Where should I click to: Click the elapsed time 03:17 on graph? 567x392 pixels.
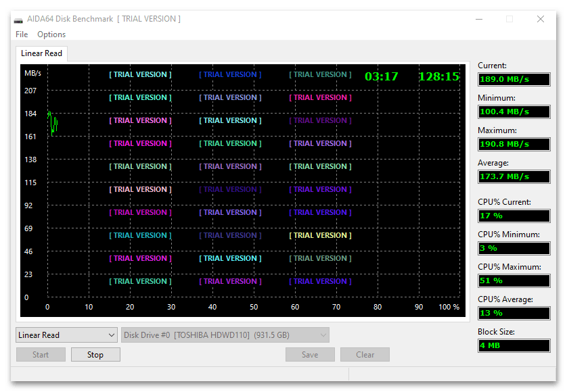point(382,77)
